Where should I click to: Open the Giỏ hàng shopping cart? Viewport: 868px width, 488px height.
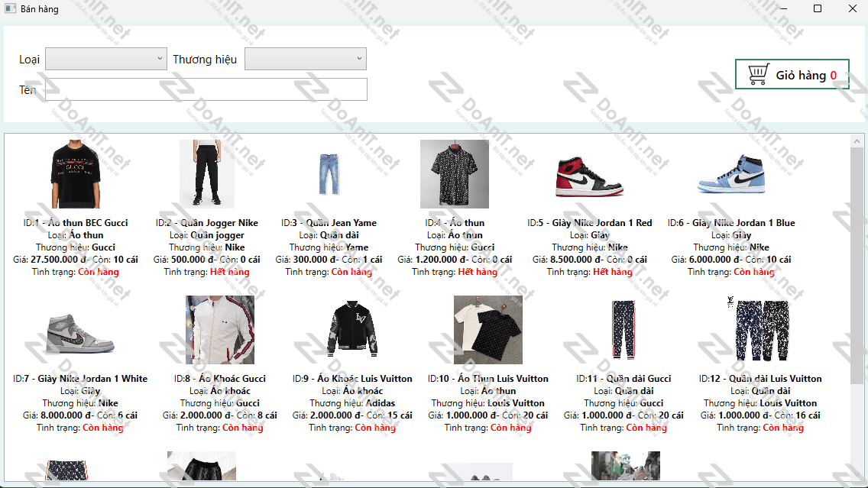click(x=792, y=74)
